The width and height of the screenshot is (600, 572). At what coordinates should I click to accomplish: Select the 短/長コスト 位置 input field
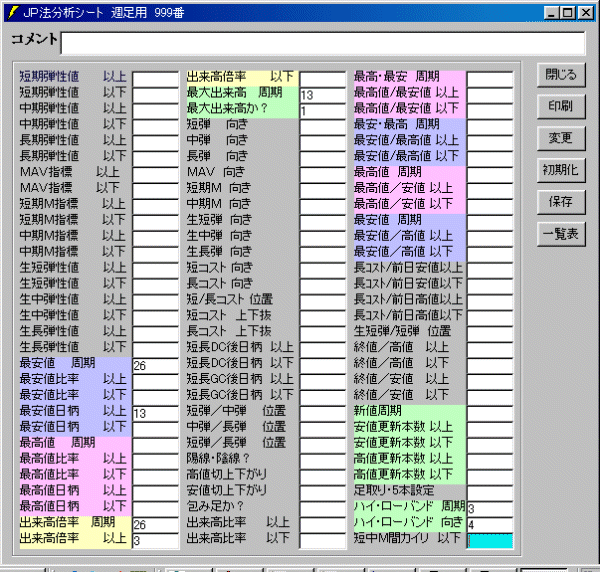[x=323, y=302]
